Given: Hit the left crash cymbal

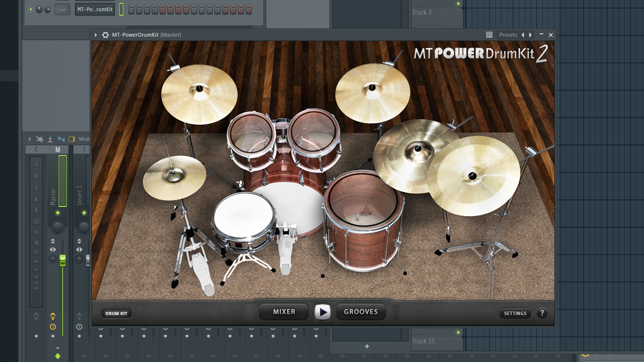Looking at the screenshot, I should pyautogui.click(x=199, y=94).
